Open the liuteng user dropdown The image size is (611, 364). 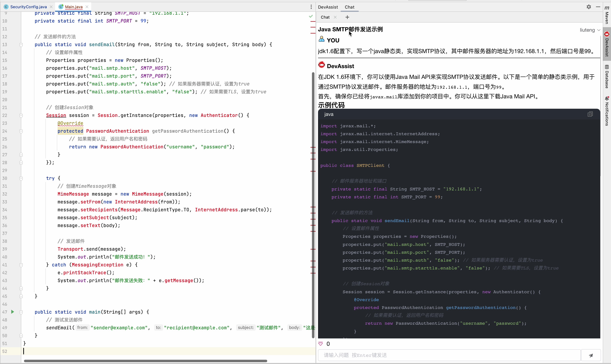(590, 30)
